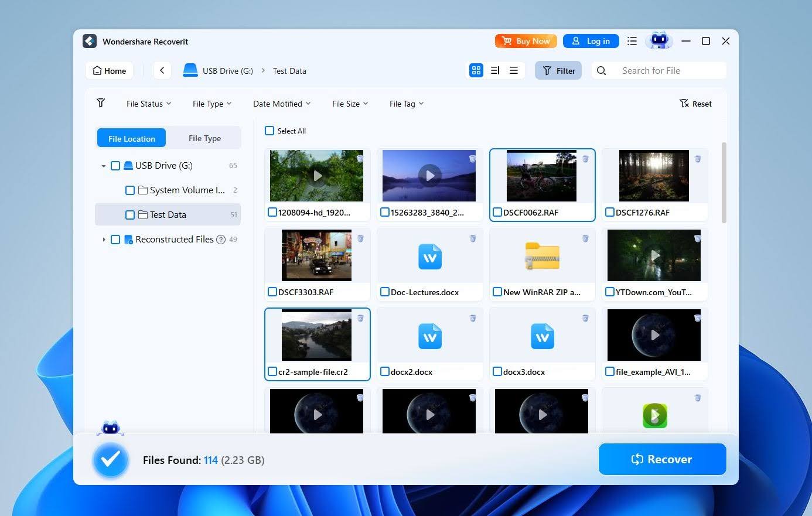Open the File Tag dropdown
The width and height of the screenshot is (812, 516).
point(407,104)
